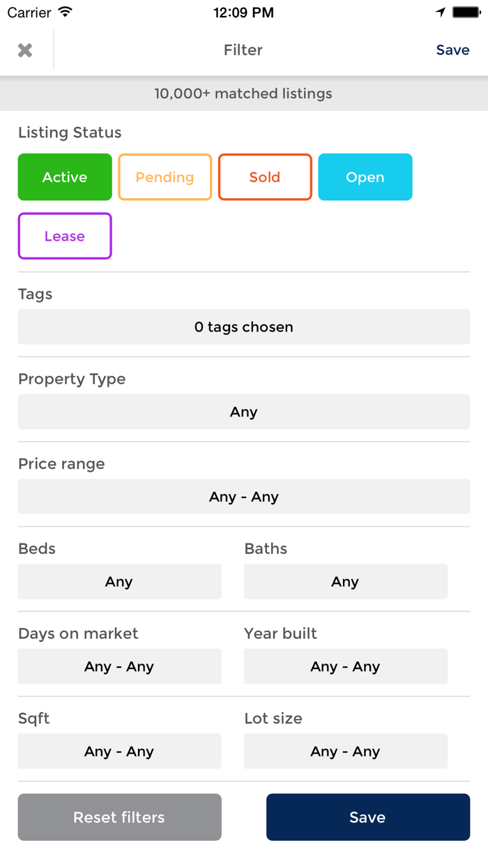Toggle the Active listing status filter
The width and height of the screenshot is (488, 868).
(65, 177)
